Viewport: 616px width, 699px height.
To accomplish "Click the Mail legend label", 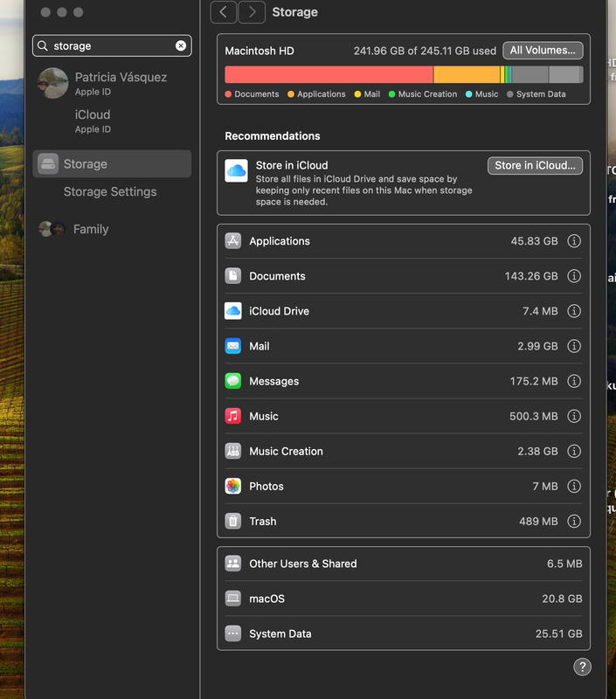I will [371, 94].
